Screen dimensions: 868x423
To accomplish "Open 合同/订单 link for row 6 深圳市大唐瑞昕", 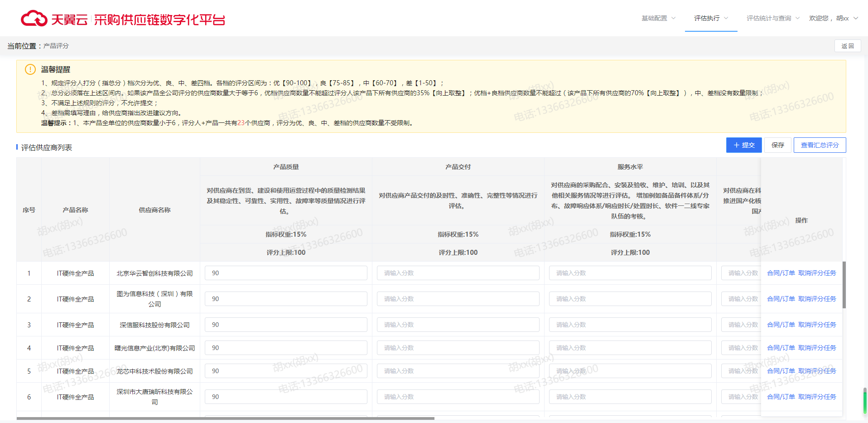I will [781, 397].
